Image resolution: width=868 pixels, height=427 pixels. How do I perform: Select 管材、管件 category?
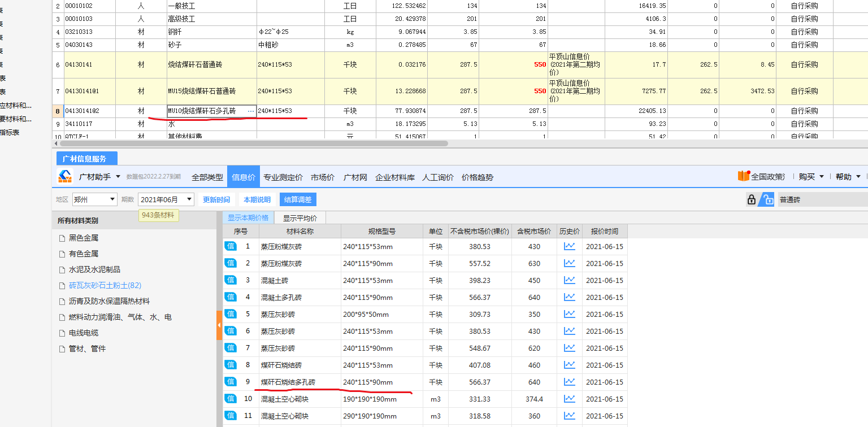pos(87,348)
